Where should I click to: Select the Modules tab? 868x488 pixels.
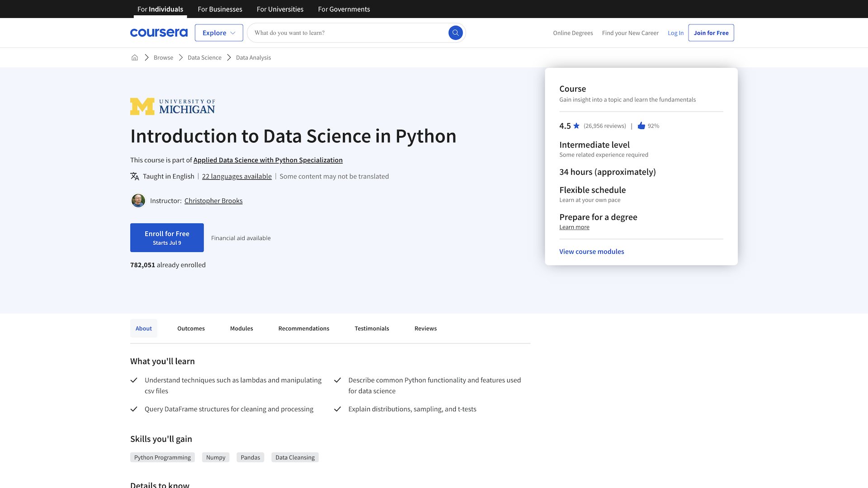(x=241, y=328)
